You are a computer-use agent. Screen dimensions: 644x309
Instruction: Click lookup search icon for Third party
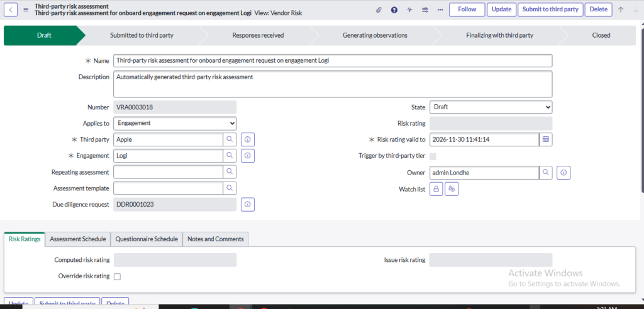click(x=230, y=139)
